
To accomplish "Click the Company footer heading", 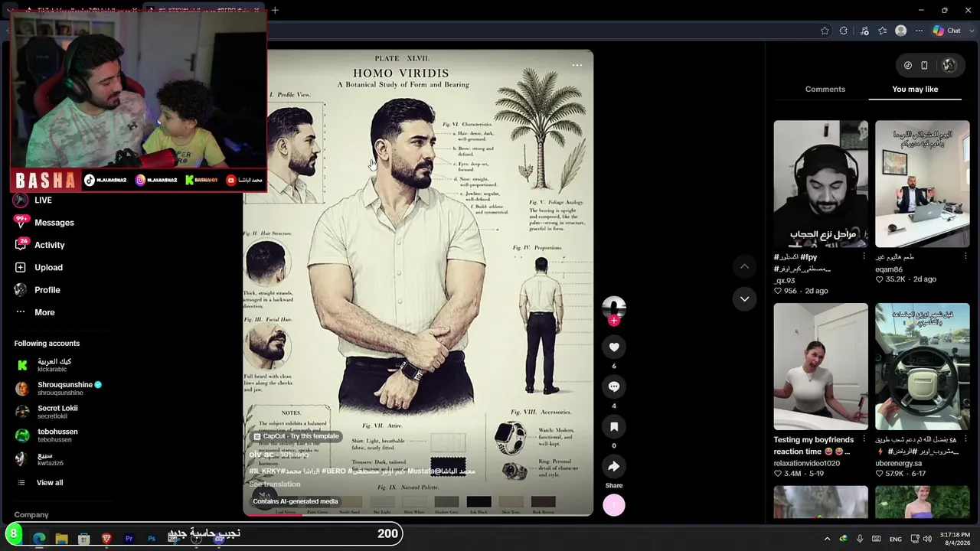I will 31,515.
